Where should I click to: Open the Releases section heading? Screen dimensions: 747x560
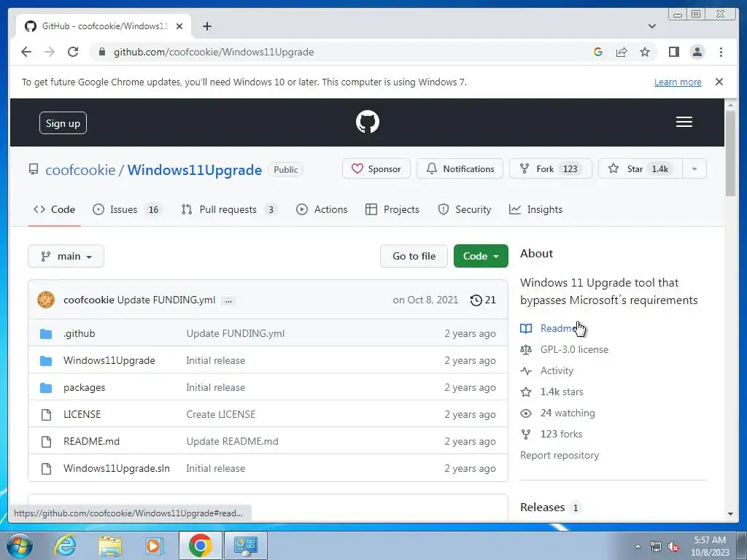click(542, 507)
